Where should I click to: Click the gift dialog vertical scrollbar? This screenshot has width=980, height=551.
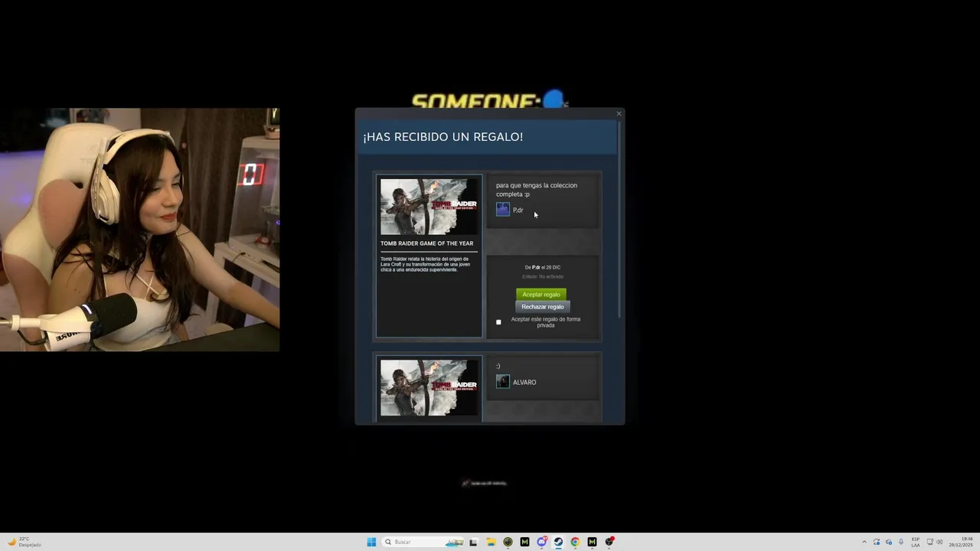pos(619,218)
